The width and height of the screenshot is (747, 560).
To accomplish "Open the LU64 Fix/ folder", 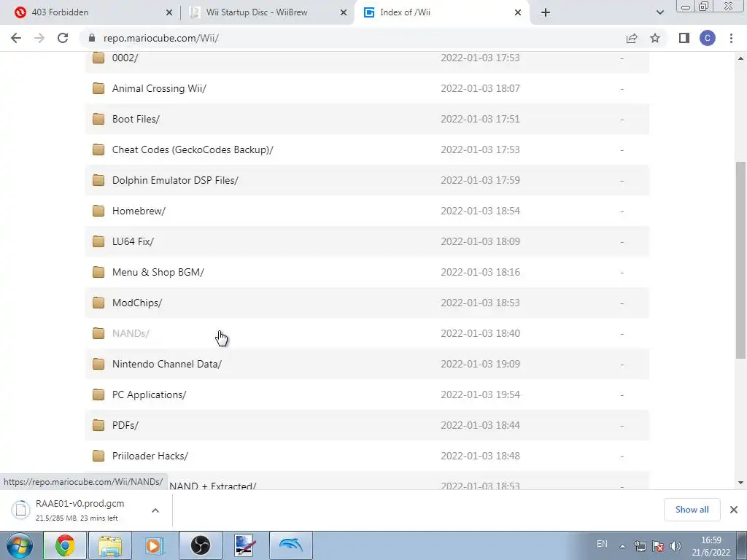I will (x=133, y=241).
